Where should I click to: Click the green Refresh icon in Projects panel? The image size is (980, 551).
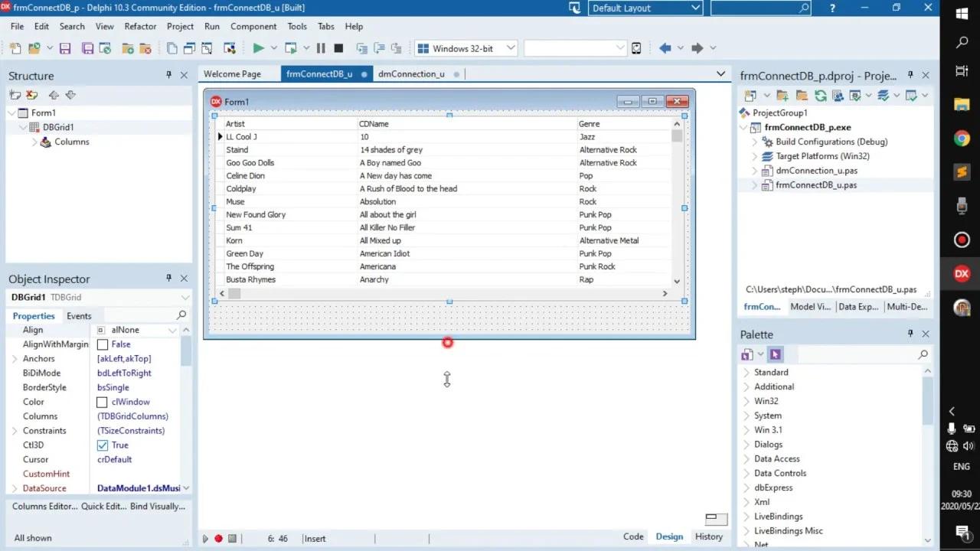coord(820,96)
